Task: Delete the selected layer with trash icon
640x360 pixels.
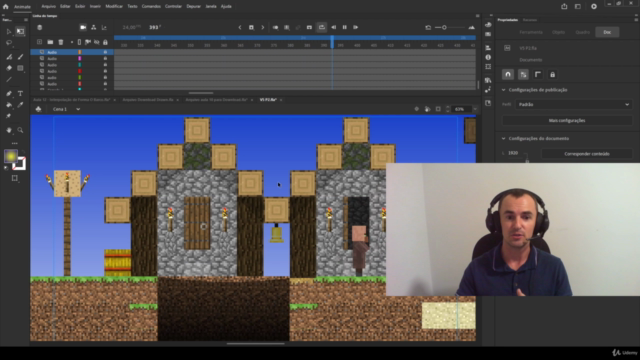Action: coord(61,42)
